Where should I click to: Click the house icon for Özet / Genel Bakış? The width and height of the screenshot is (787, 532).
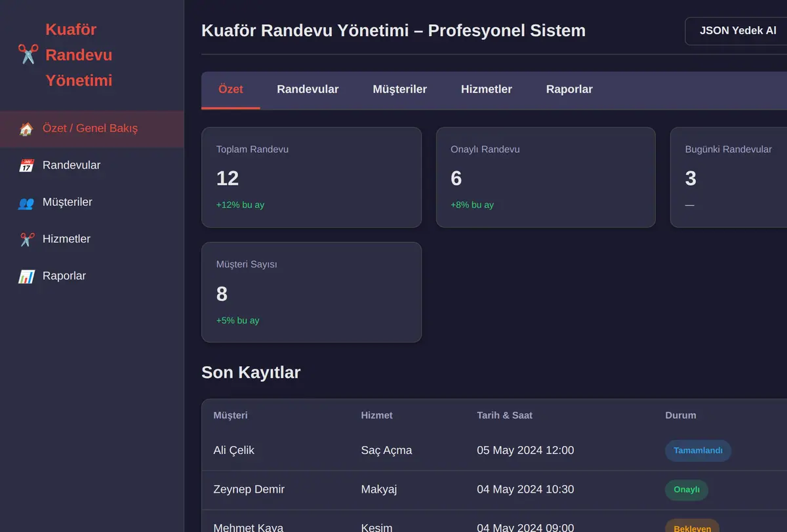point(26,129)
